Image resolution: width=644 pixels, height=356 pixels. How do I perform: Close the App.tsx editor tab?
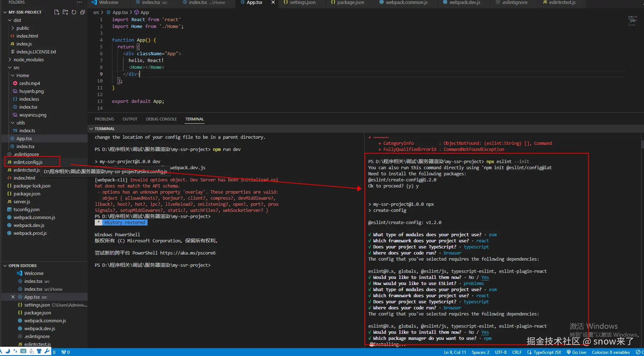click(273, 3)
